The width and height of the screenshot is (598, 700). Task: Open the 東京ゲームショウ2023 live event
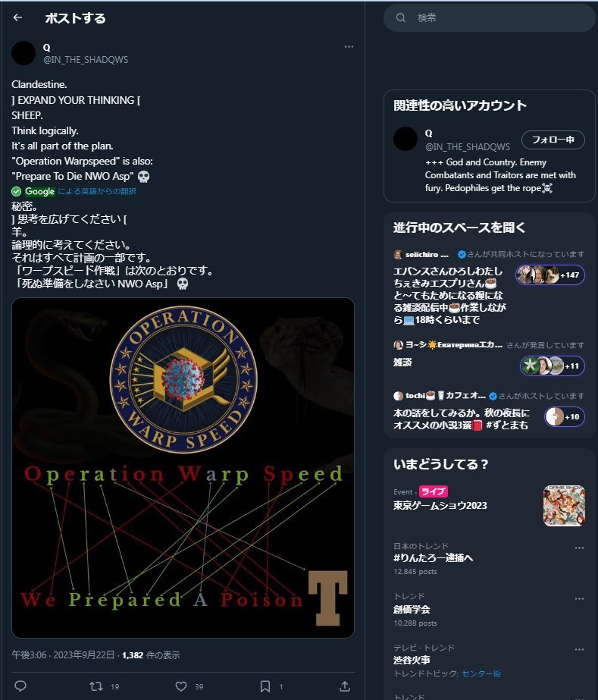tap(489, 507)
